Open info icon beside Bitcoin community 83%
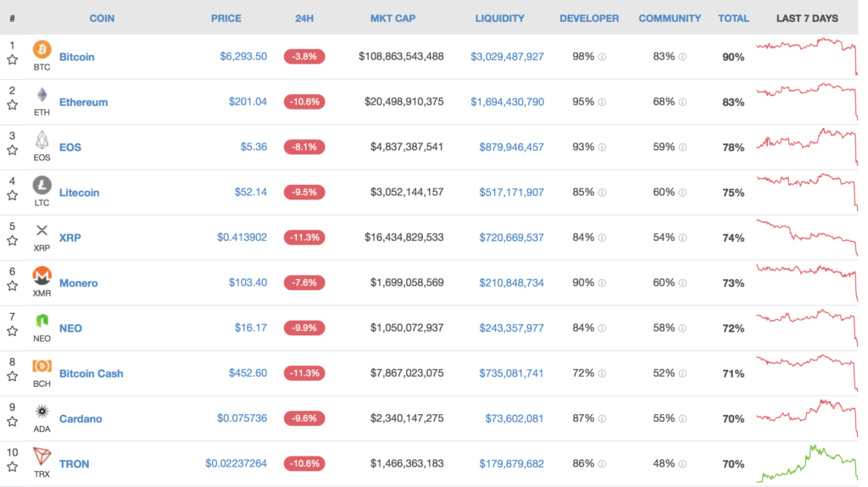The height and width of the screenshot is (487, 868). point(682,57)
